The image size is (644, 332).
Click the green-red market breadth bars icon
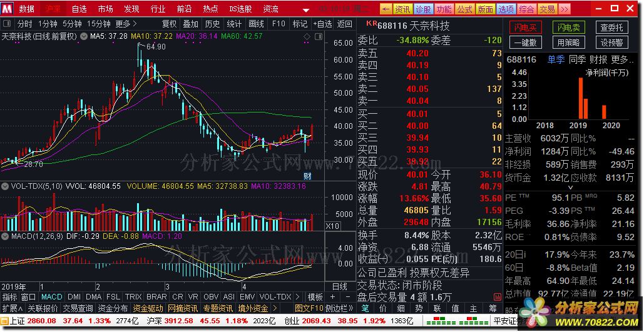pos(457,321)
